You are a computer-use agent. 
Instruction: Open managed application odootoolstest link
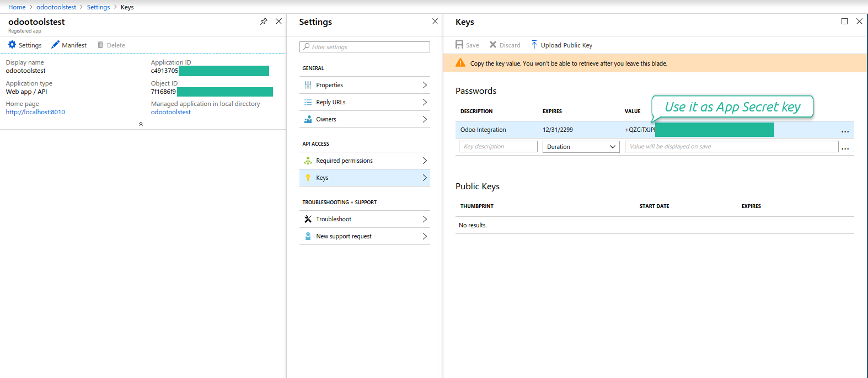coord(171,112)
